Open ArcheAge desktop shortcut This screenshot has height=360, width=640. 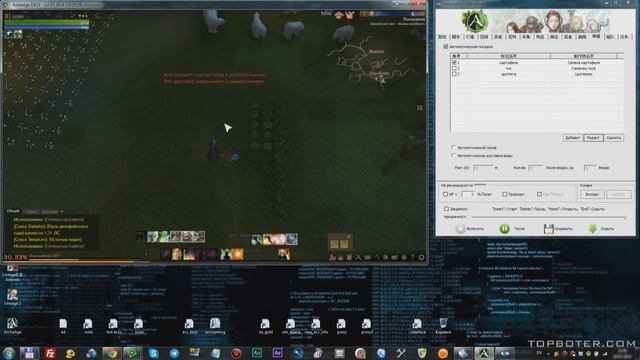[12, 326]
